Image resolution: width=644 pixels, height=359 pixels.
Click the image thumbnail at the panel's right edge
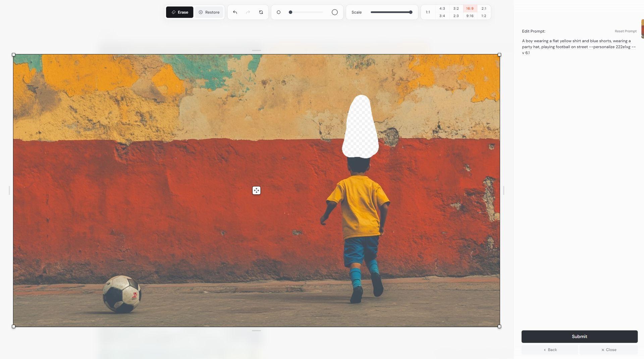click(642, 29)
